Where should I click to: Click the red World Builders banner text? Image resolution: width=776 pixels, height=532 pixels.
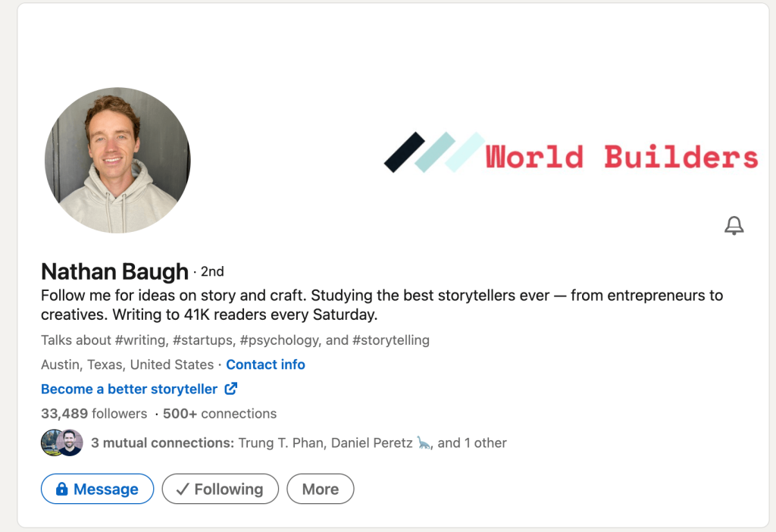pos(621,156)
